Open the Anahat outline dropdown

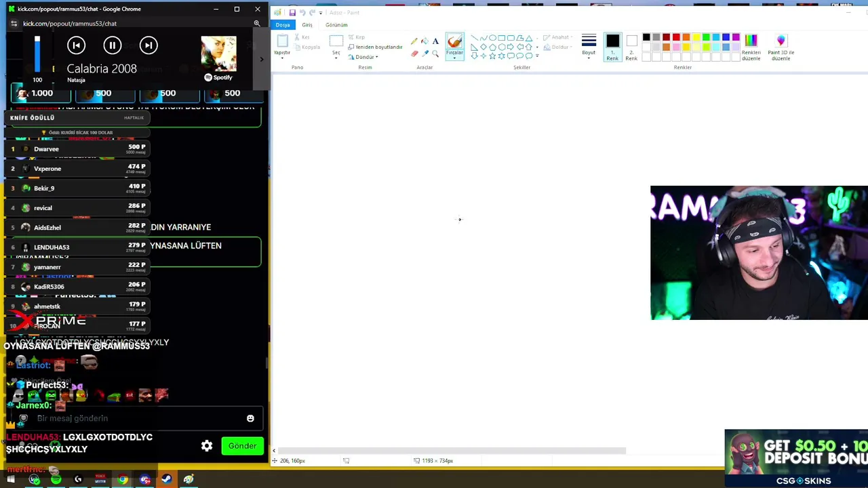click(x=559, y=38)
